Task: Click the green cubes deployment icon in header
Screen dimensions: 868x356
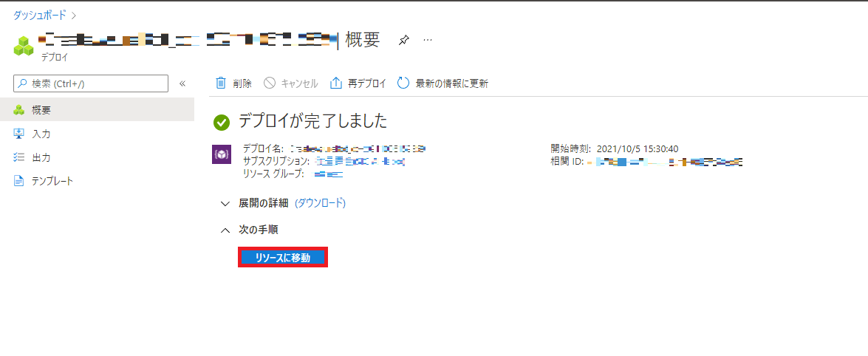Action: coord(24,46)
